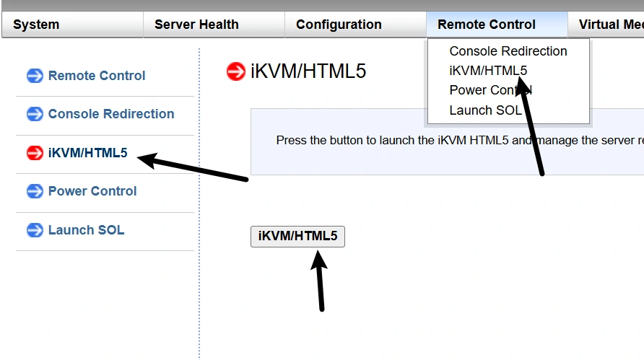The image size is (644, 360).
Task: Open Launch SOL sidebar link
Action: pyautogui.click(x=86, y=230)
